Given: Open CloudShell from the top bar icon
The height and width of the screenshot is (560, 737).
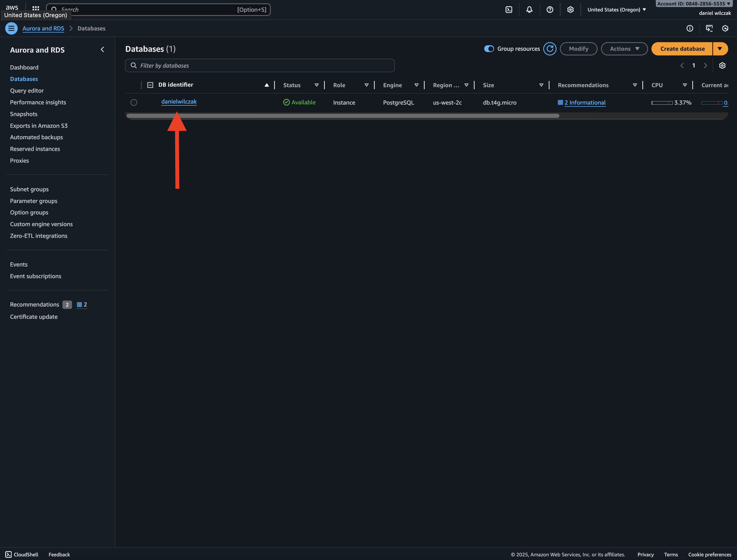Looking at the screenshot, I should (x=509, y=10).
